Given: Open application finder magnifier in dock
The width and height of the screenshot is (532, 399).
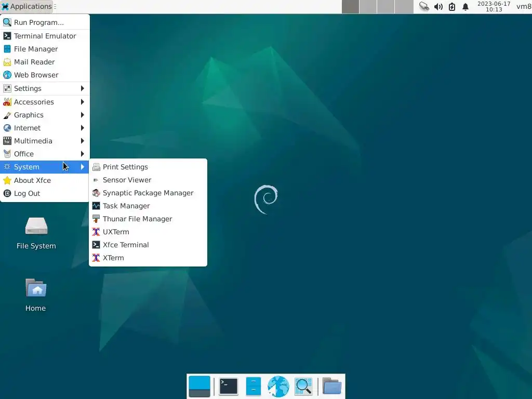Looking at the screenshot, I should [303, 387].
